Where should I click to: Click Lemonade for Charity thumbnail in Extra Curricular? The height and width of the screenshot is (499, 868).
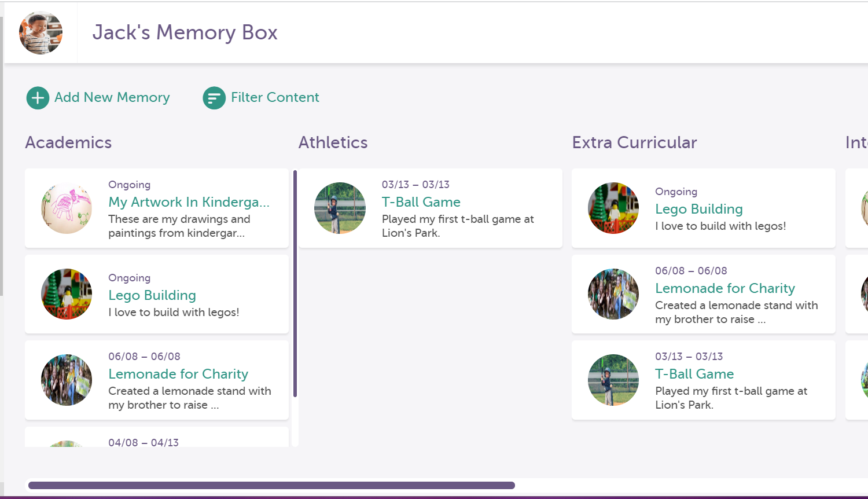(613, 294)
